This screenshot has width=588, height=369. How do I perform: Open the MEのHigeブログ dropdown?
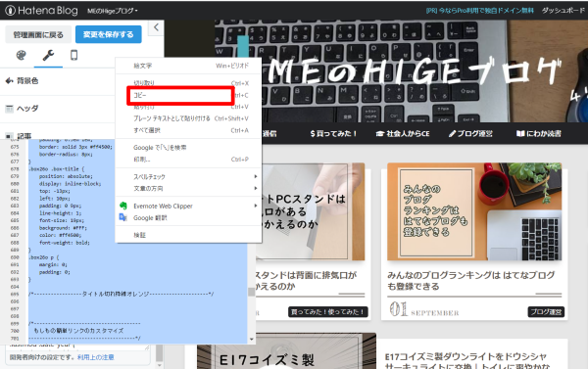[112, 11]
